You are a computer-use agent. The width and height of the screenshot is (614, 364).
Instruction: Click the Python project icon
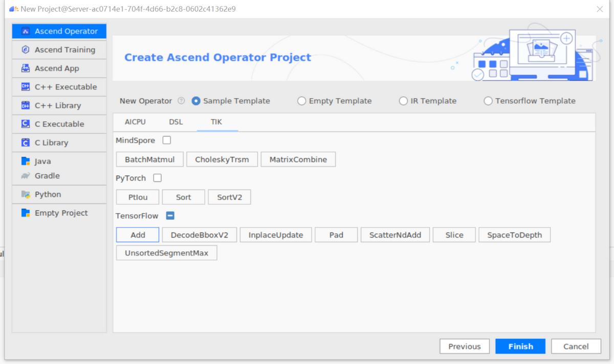pos(25,194)
